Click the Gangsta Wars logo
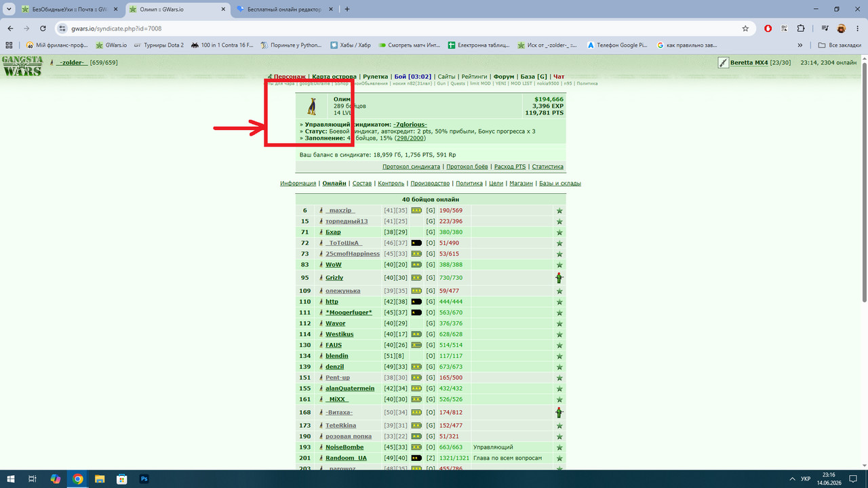The width and height of the screenshot is (868, 488). [22, 66]
